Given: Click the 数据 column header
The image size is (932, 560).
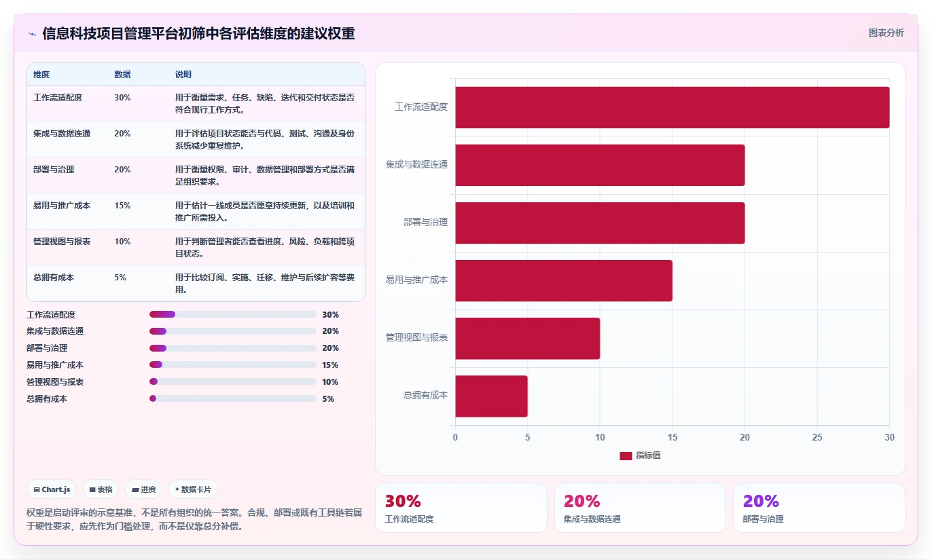Looking at the screenshot, I should pyautogui.click(x=122, y=74).
